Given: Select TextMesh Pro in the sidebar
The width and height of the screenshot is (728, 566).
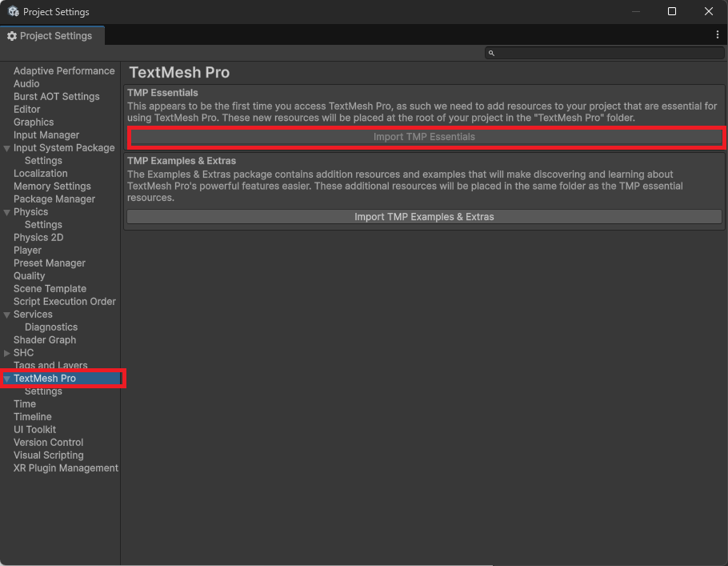Looking at the screenshot, I should pyautogui.click(x=45, y=378).
